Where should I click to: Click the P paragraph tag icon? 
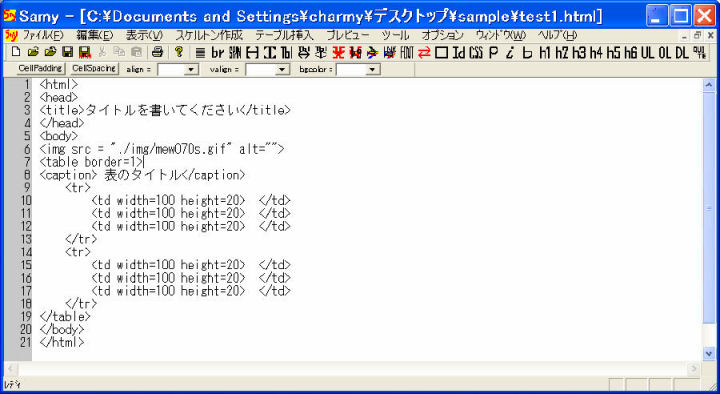pyautogui.click(x=494, y=53)
